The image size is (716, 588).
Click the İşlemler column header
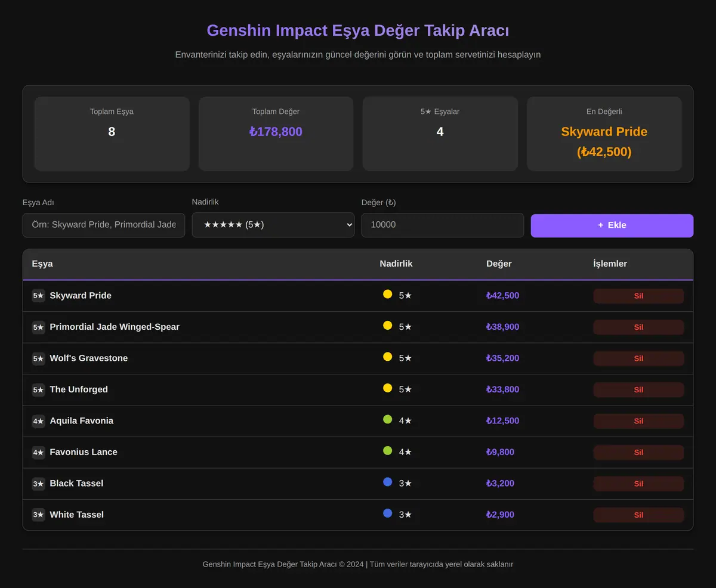click(610, 264)
